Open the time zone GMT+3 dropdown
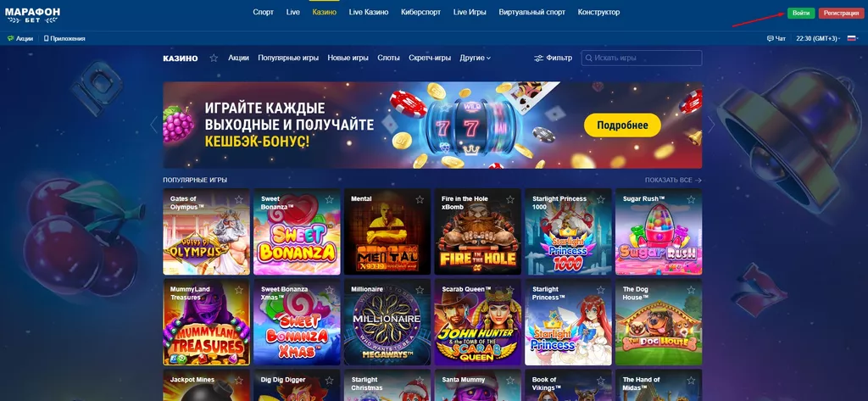The height and width of the screenshot is (401, 868). [x=818, y=39]
